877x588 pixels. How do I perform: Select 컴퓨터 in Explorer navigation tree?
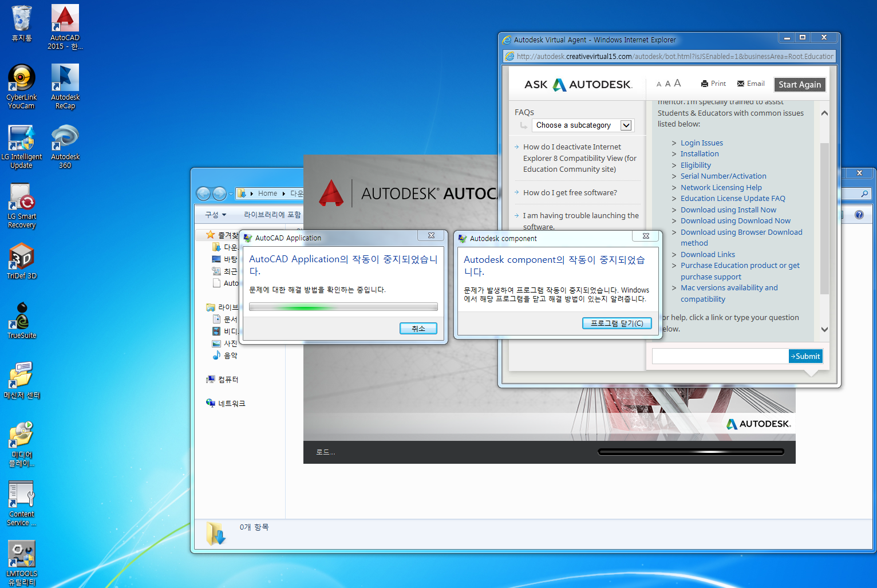tap(222, 380)
